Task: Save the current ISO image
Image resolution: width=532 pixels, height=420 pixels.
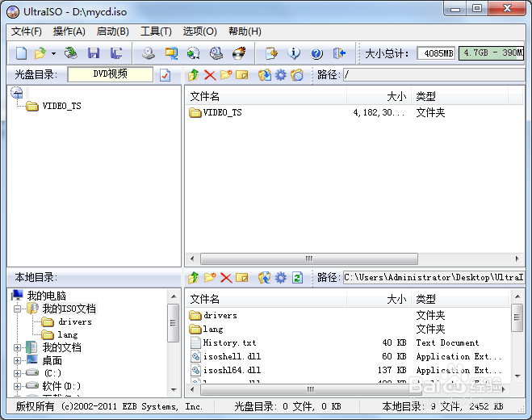Action: coord(94,53)
